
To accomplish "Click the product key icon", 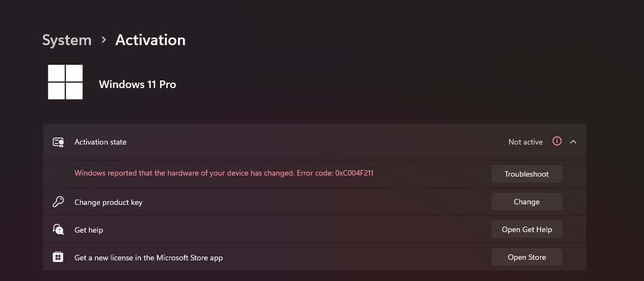I will coord(58,202).
